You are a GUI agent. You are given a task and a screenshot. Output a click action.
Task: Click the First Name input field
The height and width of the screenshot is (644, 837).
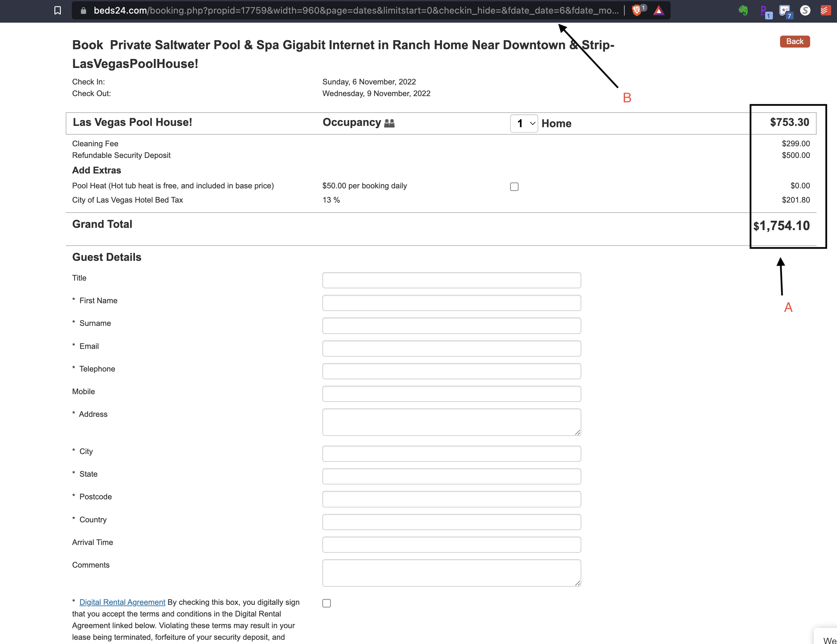(x=451, y=303)
